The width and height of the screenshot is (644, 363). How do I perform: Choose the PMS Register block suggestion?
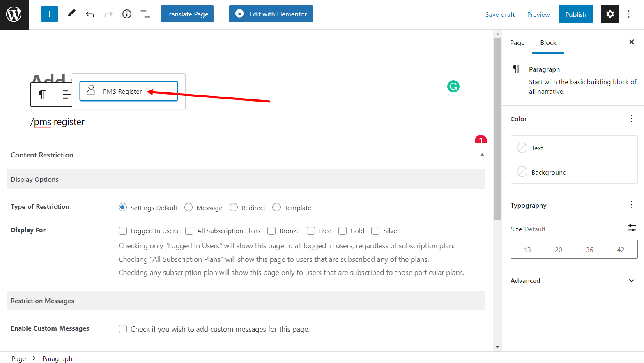pos(129,91)
